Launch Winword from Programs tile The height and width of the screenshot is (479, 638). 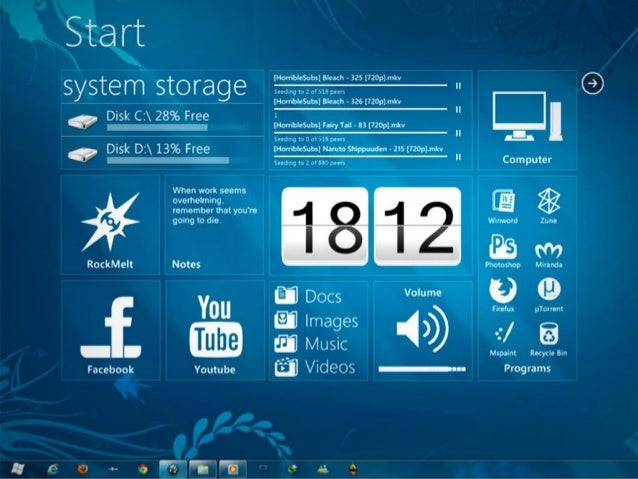[503, 206]
